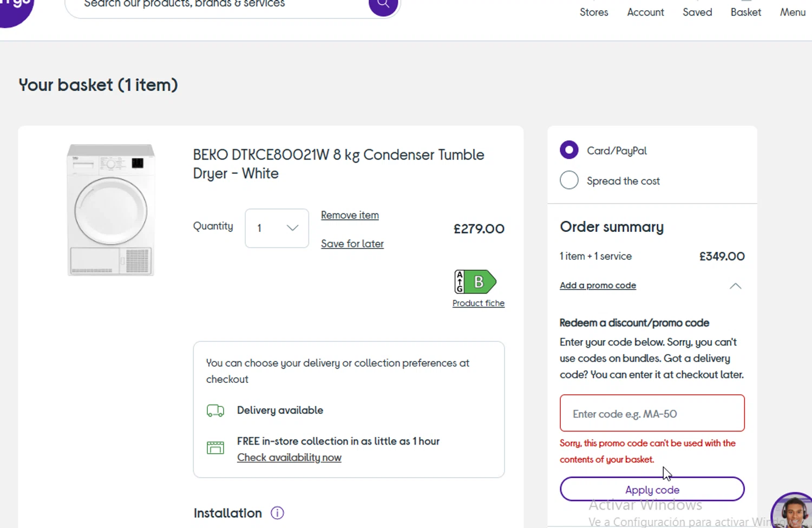Click the purple search magnifier icon

[383, 4]
